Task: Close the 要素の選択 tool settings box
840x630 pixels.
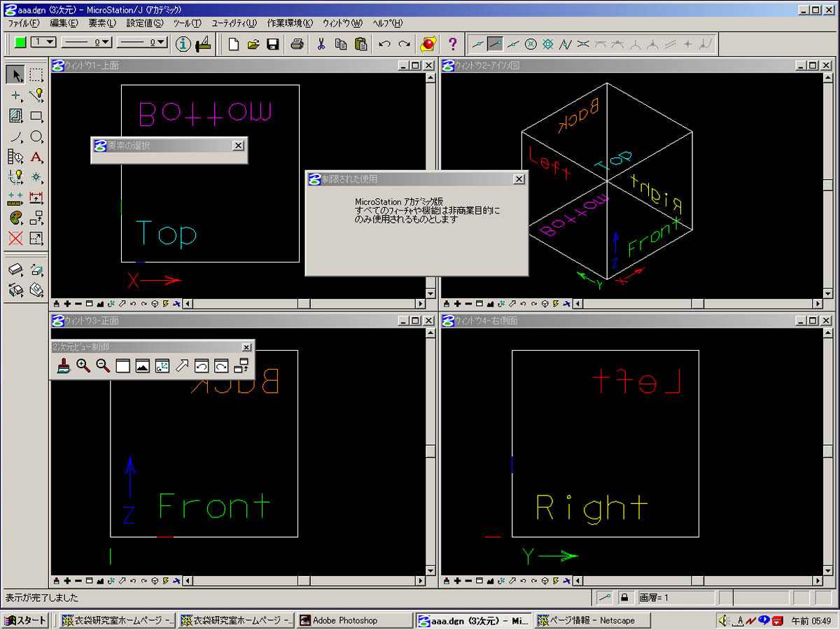Action: pos(238,146)
